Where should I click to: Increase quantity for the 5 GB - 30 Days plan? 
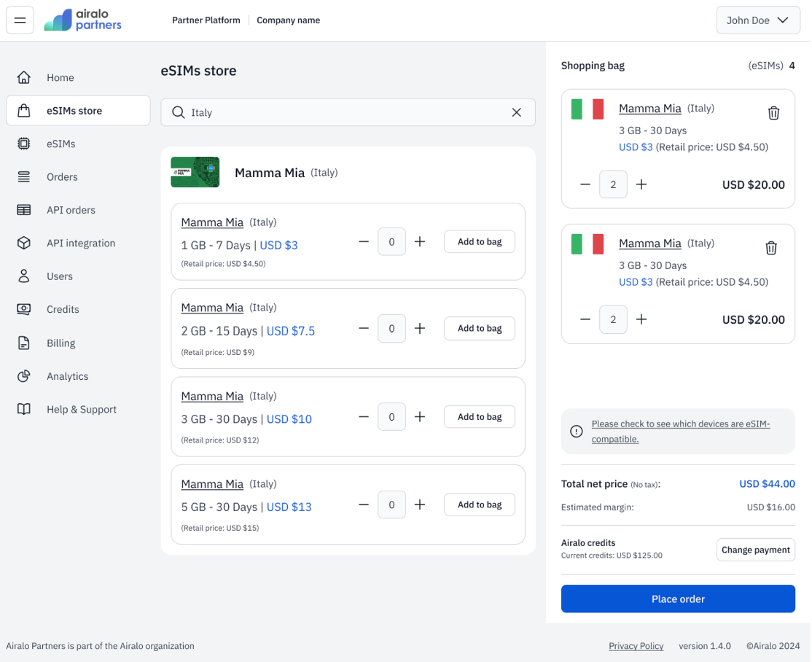coord(420,505)
